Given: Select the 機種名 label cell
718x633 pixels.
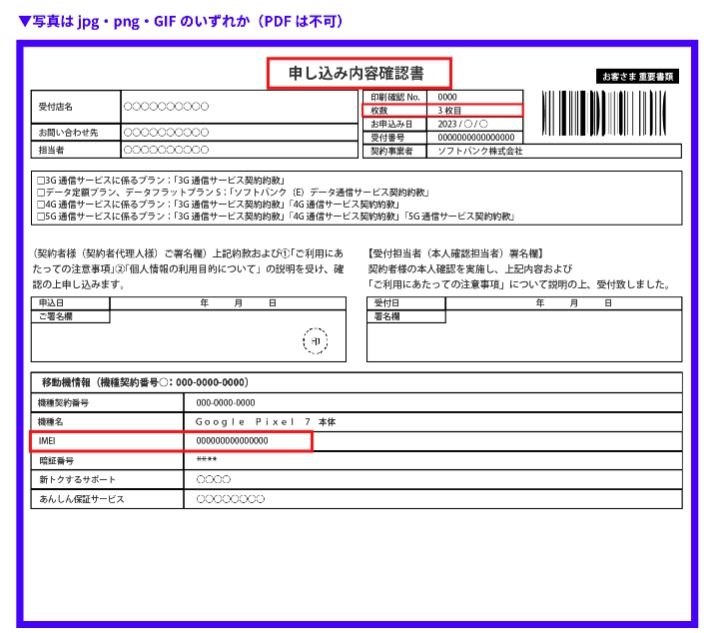Looking at the screenshot, I should [107, 422].
